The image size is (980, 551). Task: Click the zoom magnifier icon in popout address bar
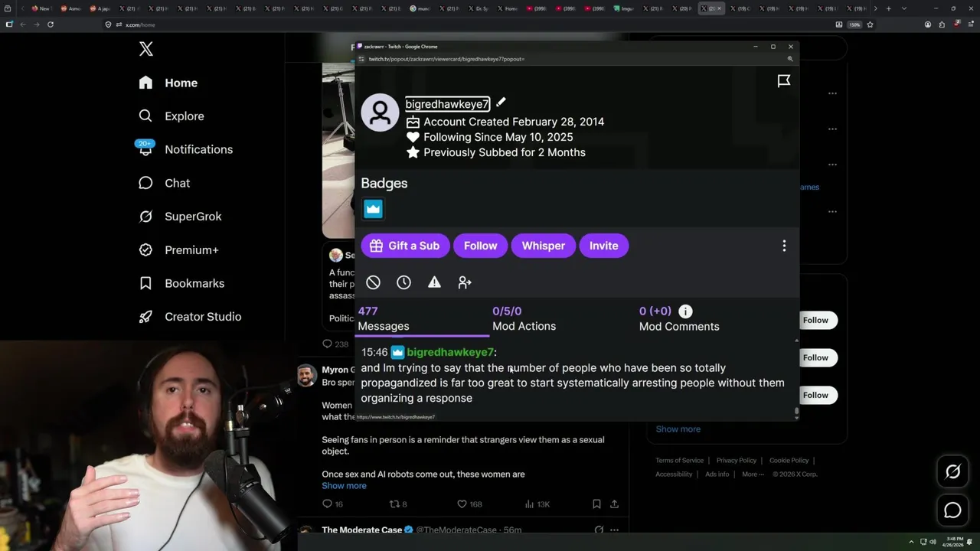790,59
